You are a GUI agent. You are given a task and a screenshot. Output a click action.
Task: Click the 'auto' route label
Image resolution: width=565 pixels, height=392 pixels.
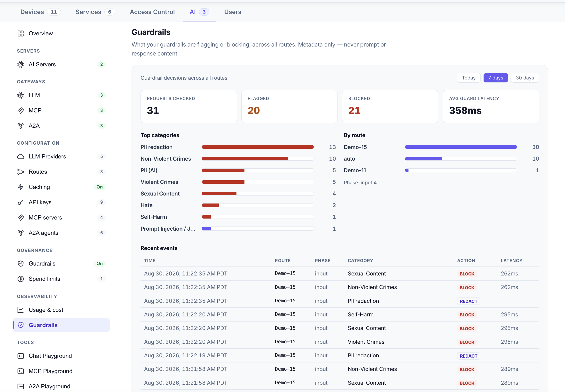click(x=349, y=159)
